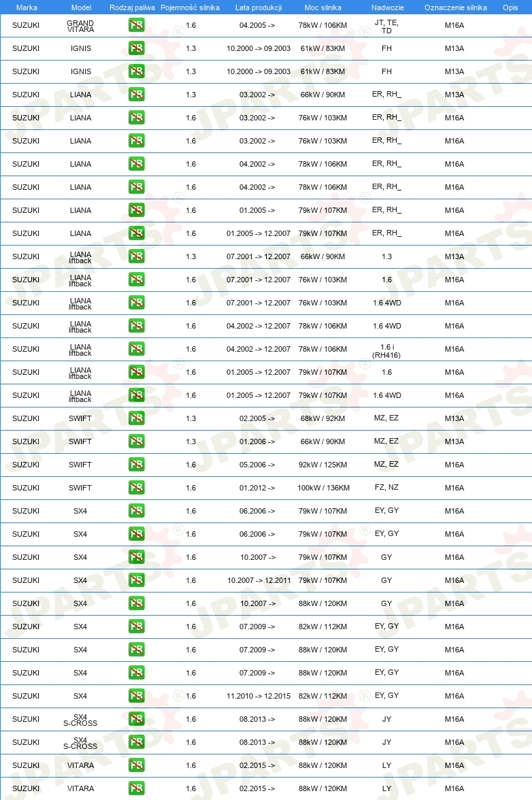Select the 'FZ, NZ' body cell
Viewport: 532px width, 800px height.
386,487
